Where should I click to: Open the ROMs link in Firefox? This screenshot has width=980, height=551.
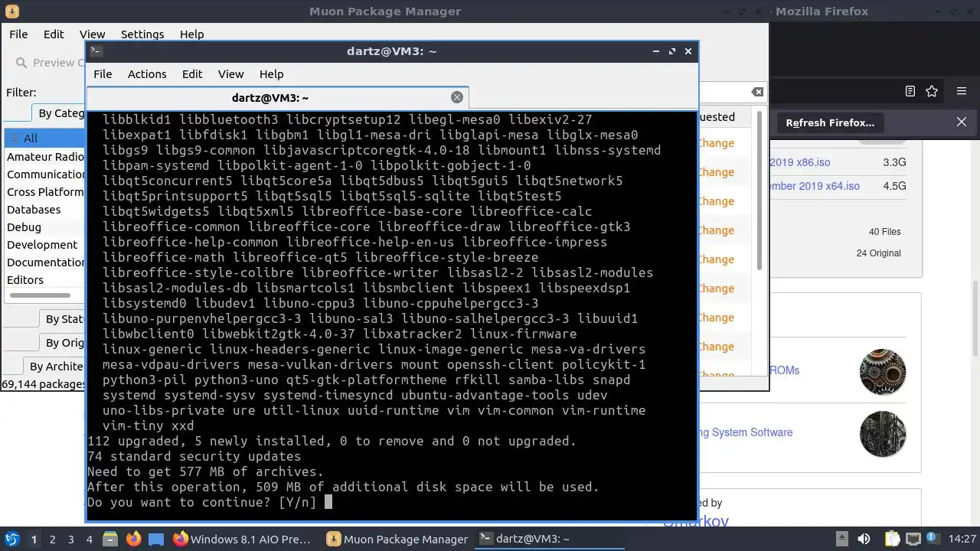click(784, 370)
